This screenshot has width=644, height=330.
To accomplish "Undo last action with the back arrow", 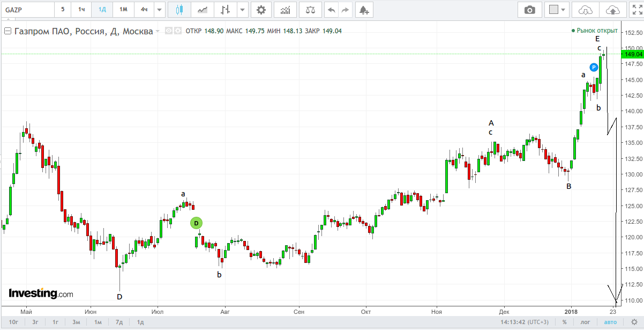I will click(x=332, y=10).
